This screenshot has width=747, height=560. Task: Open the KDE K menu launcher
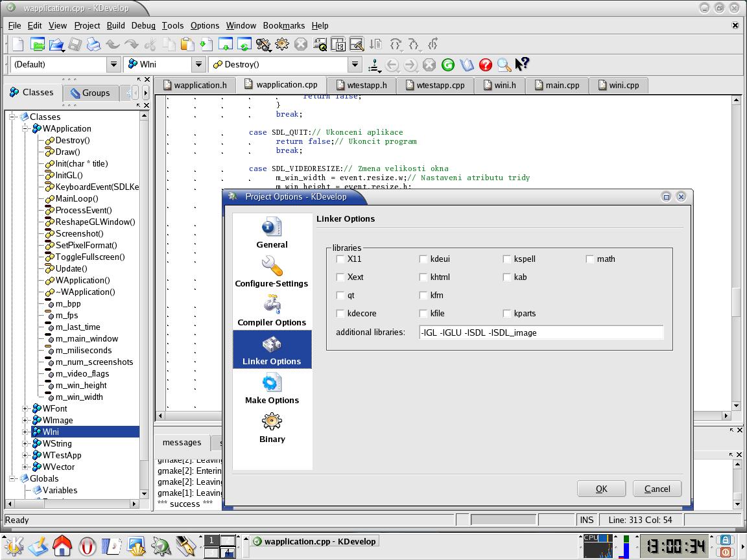14,546
